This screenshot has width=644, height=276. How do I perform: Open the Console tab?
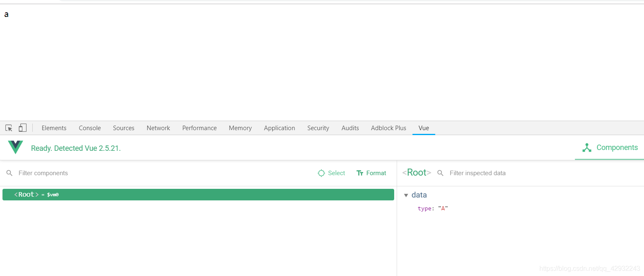(x=90, y=128)
